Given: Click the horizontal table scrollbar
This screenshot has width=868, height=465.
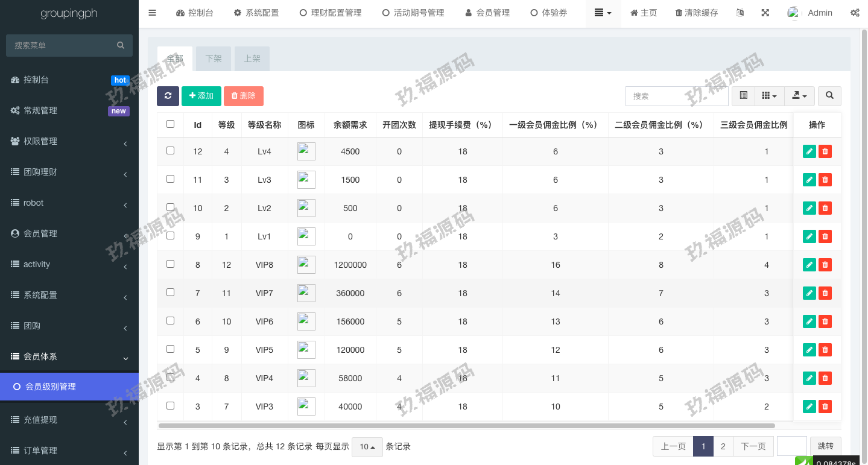Looking at the screenshot, I should [466, 426].
